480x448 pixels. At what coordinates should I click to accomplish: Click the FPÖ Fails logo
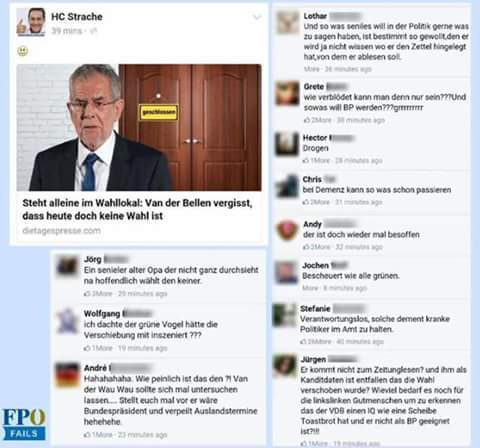(24, 425)
